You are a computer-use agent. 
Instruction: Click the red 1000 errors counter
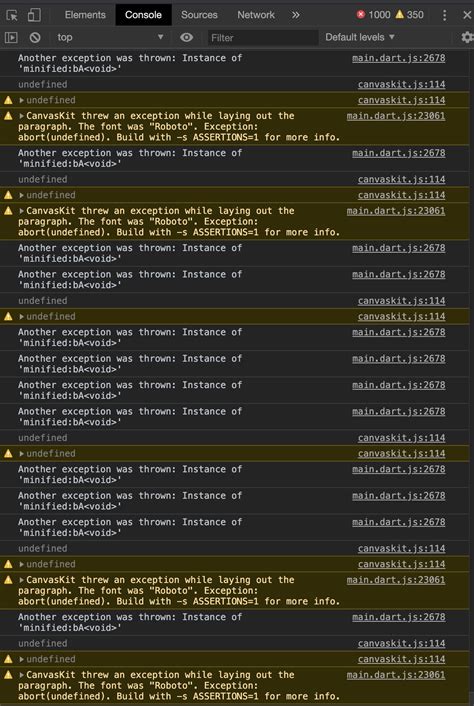[x=373, y=15]
